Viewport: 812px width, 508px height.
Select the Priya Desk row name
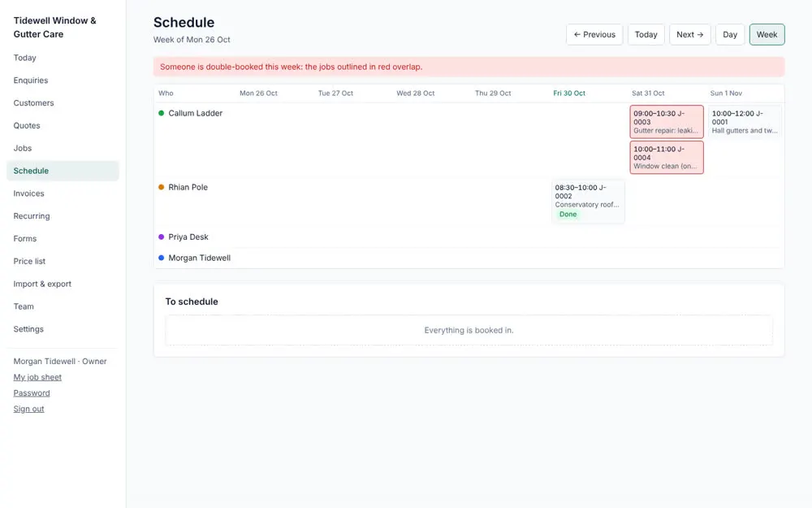pos(188,237)
